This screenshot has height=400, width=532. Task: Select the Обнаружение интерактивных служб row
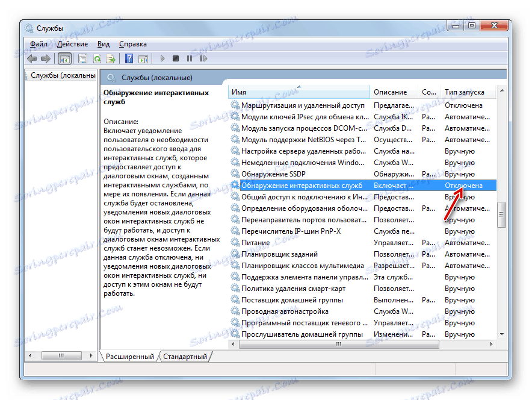tap(362, 186)
